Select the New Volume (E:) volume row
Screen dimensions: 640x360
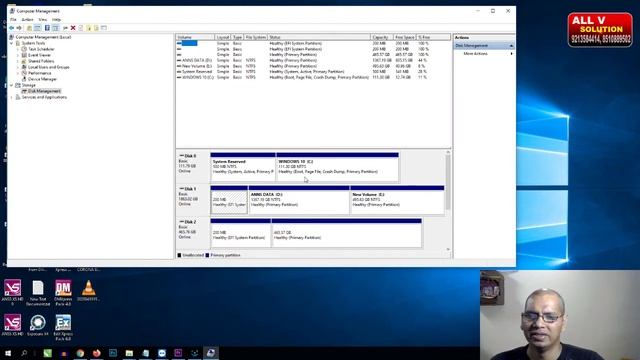click(313, 66)
